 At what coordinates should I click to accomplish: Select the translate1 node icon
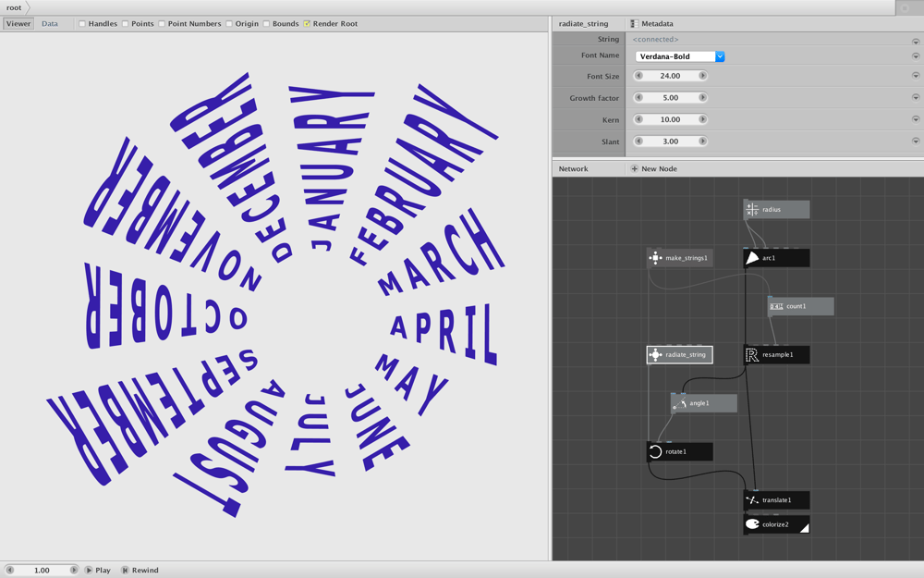pos(752,499)
